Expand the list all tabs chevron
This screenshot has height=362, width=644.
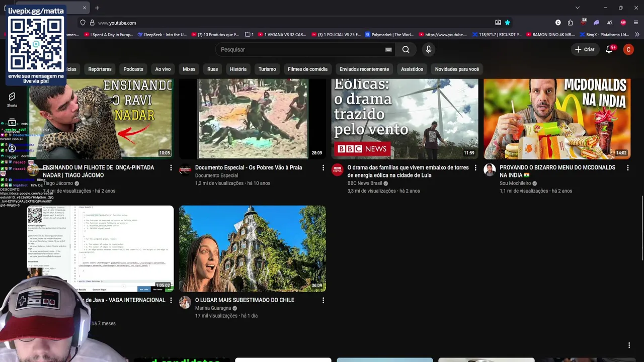point(577,8)
